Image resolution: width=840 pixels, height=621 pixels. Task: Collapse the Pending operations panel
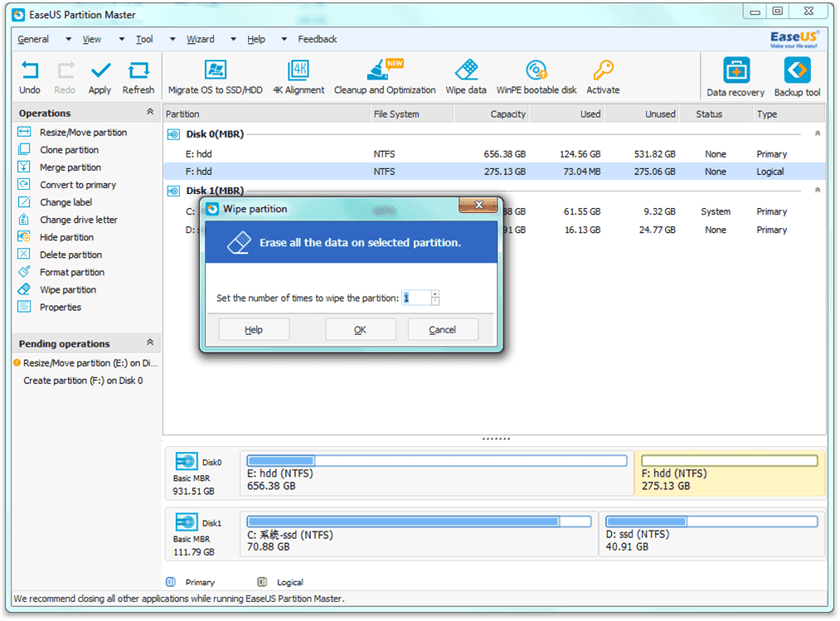pyautogui.click(x=148, y=342)
